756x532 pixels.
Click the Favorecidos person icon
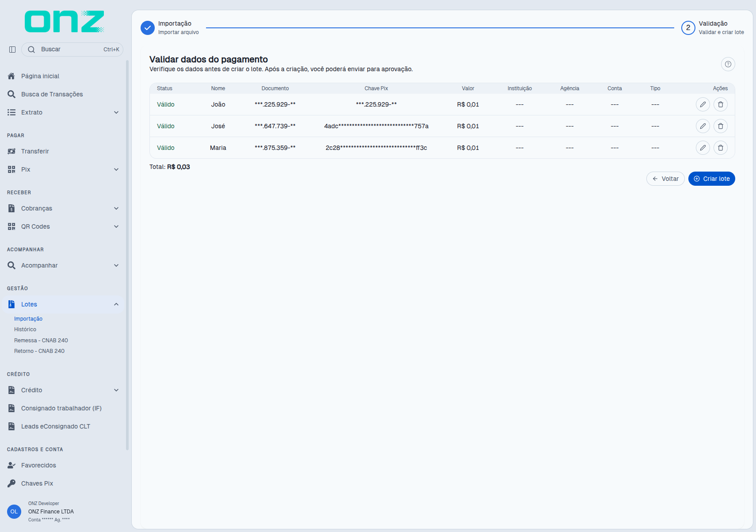coord(11,465)
